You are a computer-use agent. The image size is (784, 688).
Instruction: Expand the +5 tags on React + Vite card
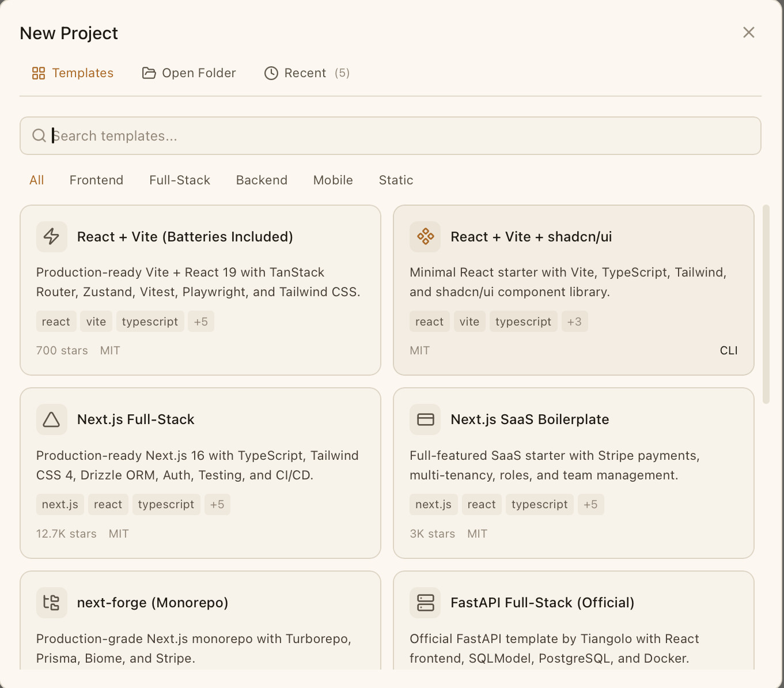pos(200,321)
